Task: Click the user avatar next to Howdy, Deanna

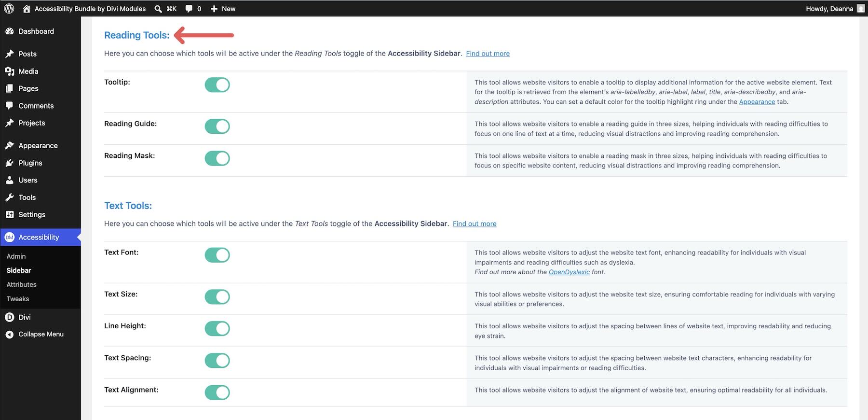Action: click(x=861, y=9)
